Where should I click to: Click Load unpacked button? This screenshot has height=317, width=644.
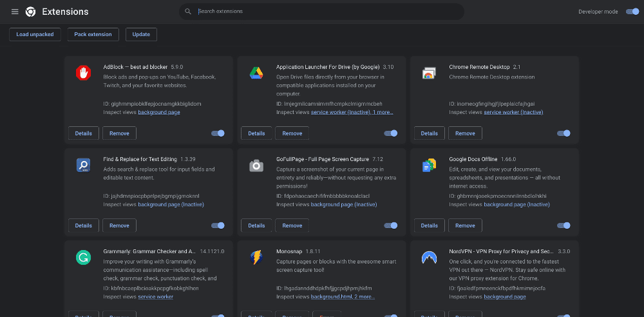point(35,35)
